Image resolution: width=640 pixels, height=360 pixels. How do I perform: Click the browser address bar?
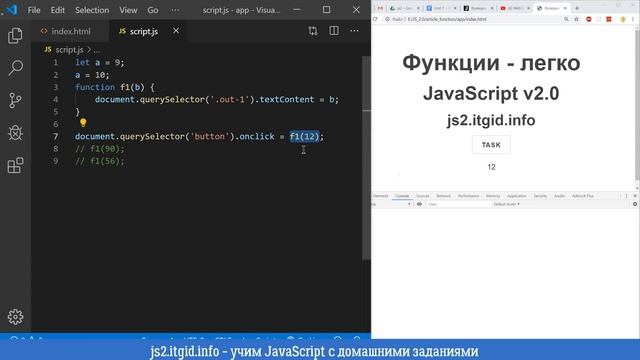point(473,19)
